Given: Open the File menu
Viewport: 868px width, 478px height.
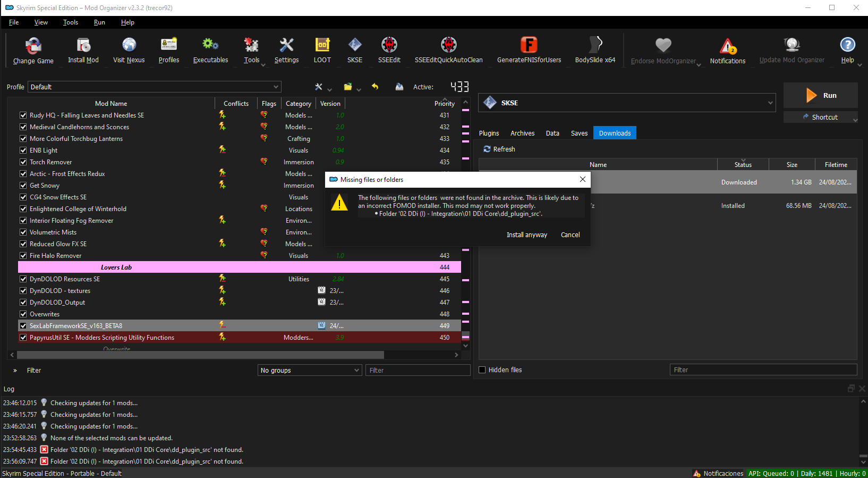Looking at the screenshot, I should tap(14, 22).
